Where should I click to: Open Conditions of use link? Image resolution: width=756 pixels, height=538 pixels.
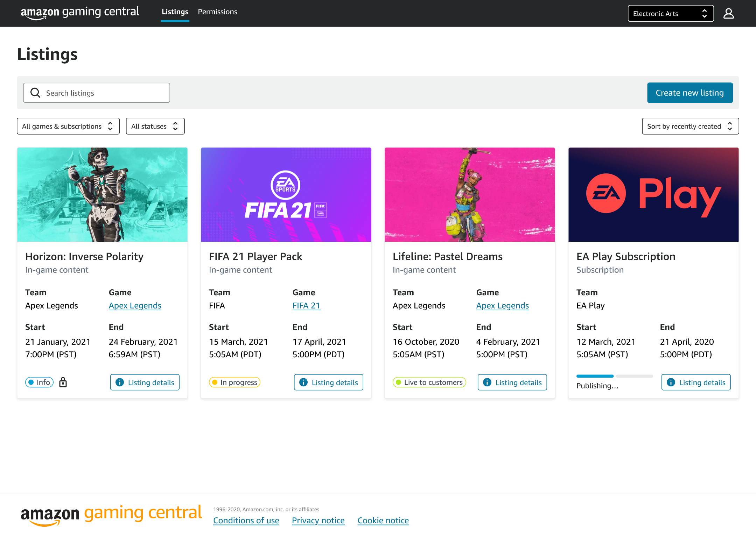(246, 520)
